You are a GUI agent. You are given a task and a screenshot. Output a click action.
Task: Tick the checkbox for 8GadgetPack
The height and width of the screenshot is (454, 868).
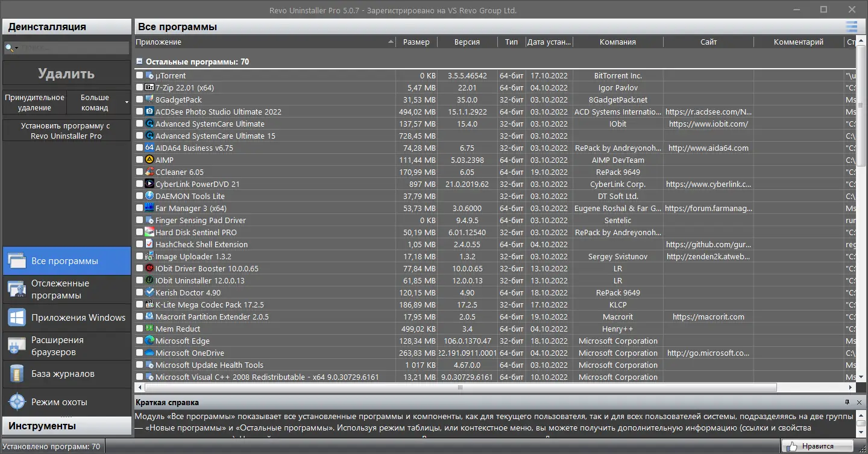[x=140, y=99]
